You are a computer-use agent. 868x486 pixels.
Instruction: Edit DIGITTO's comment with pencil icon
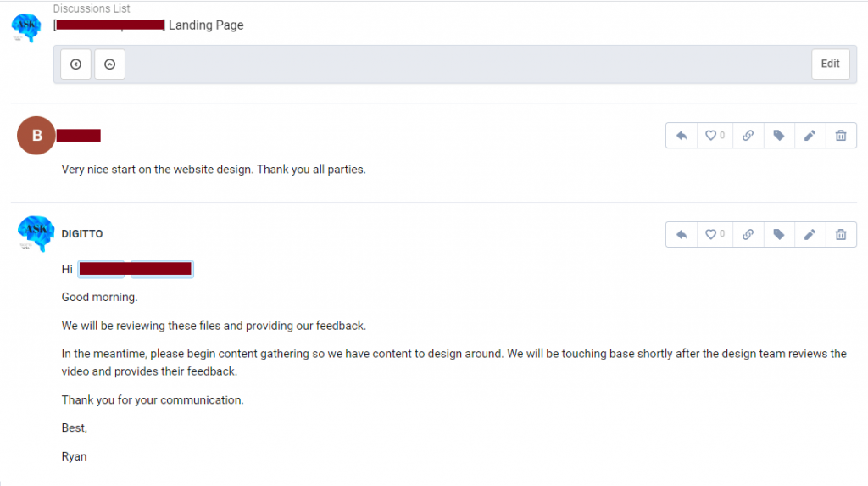point(810,234)
